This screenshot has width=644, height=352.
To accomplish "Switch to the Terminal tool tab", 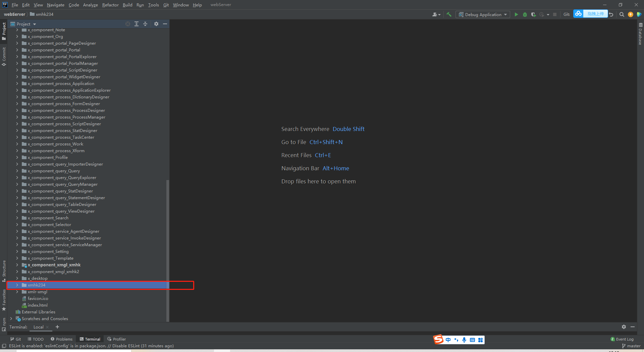I will coord(90,339).
